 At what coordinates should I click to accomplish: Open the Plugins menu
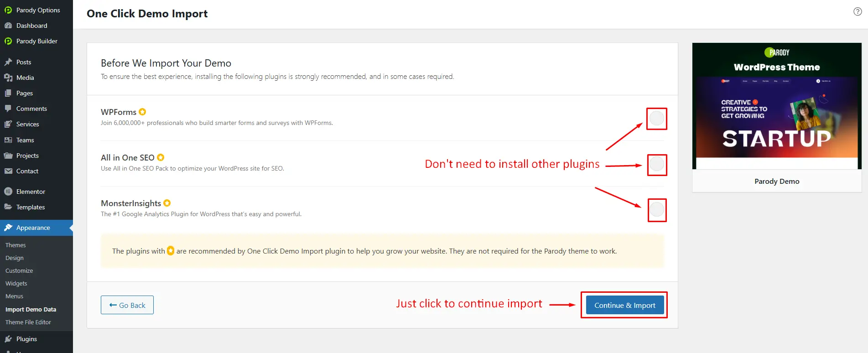pos(36,339)
